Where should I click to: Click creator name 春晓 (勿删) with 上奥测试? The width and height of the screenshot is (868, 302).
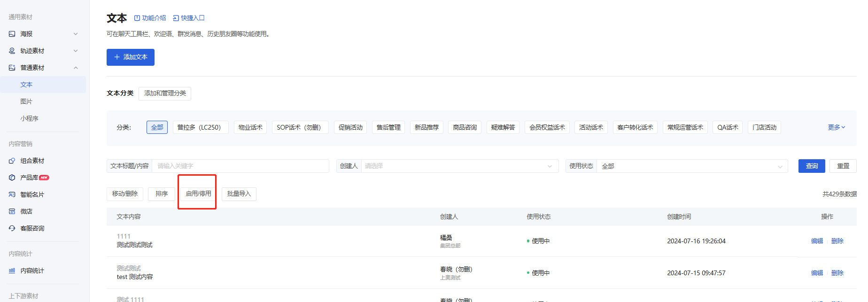pyautogui.click(x=456, y=269)
